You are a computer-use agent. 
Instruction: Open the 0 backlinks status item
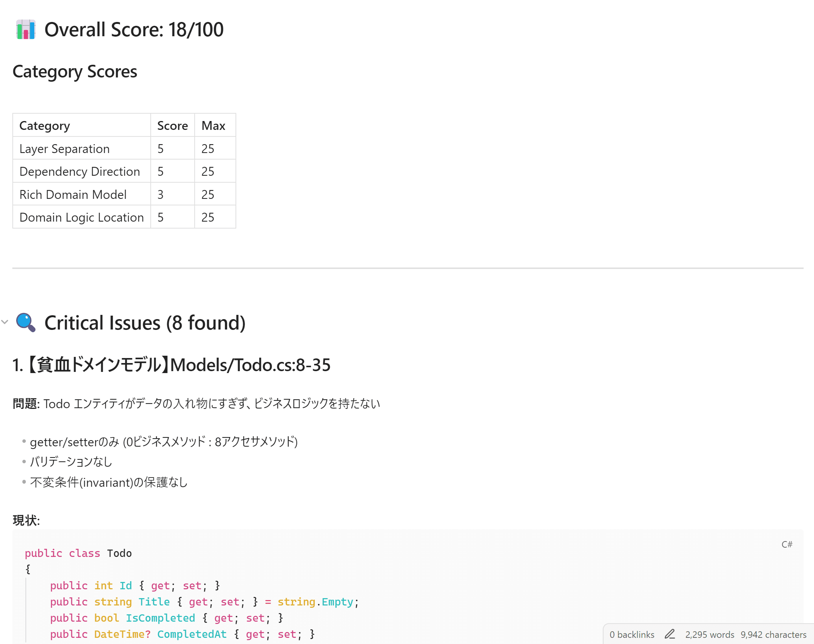[x=632, y=634]
